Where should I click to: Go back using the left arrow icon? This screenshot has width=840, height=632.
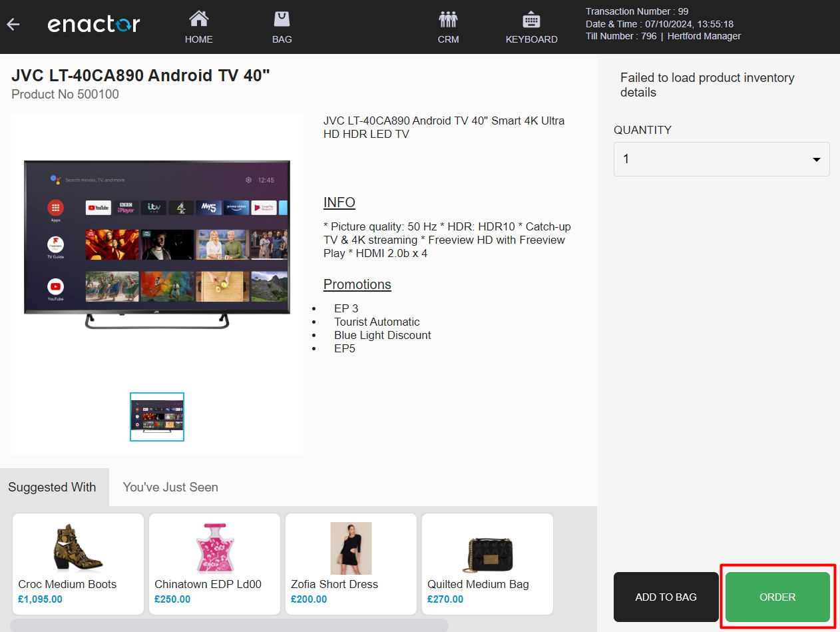coord(13,25)
